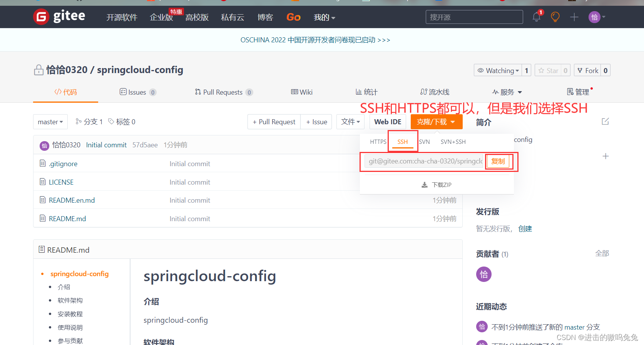
Task: Switch to the 流水线 tab
Action: pos(435,92)
